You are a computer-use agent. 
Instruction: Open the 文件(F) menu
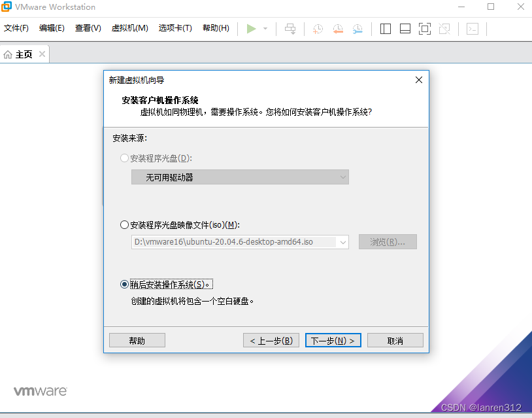point(16,28)
